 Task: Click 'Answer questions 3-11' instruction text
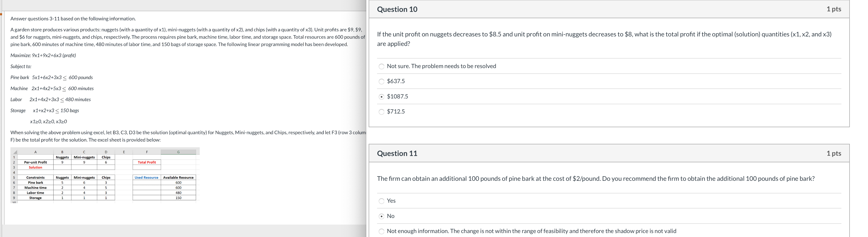(x=73, y=18)
